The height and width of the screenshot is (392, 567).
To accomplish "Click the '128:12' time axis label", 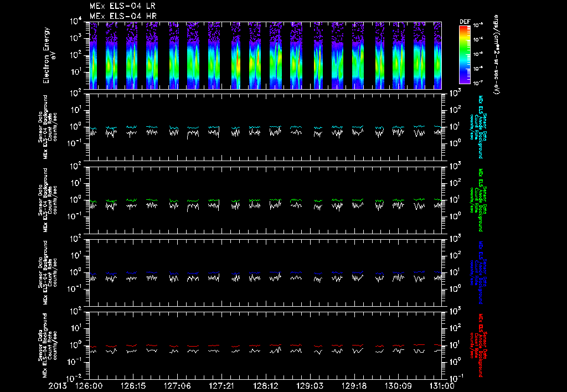I will point(265,386).
